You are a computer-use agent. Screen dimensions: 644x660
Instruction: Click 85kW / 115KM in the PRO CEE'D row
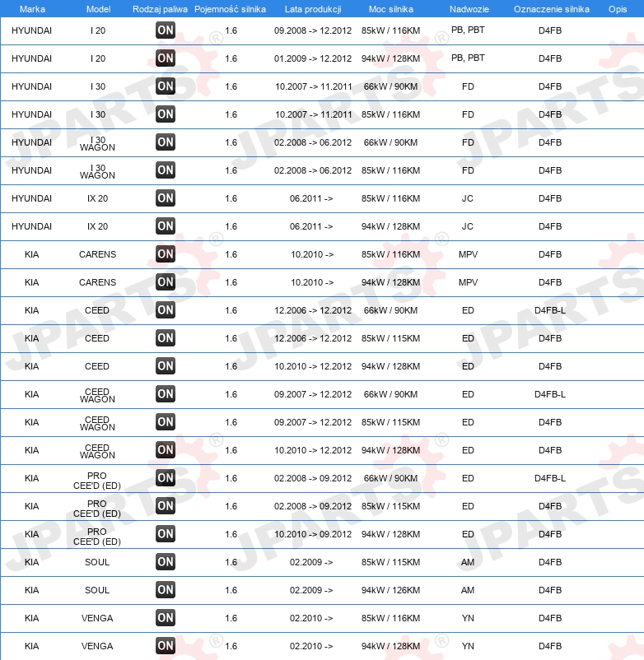[x=390, y=506]
